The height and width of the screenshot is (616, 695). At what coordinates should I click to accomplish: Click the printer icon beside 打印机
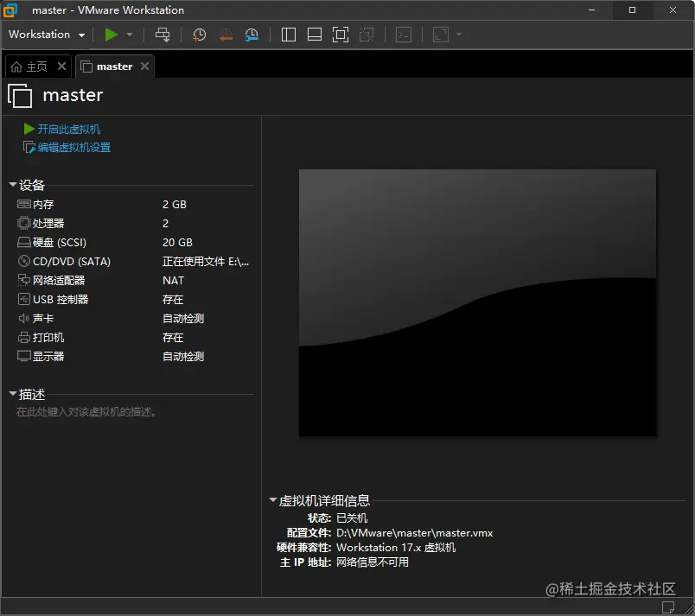click(x=24, y=338)
